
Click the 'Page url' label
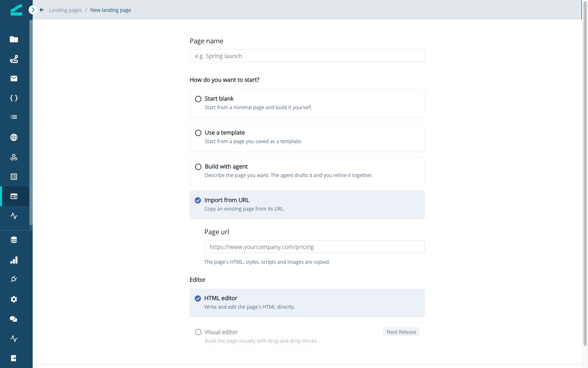point(217,232)
